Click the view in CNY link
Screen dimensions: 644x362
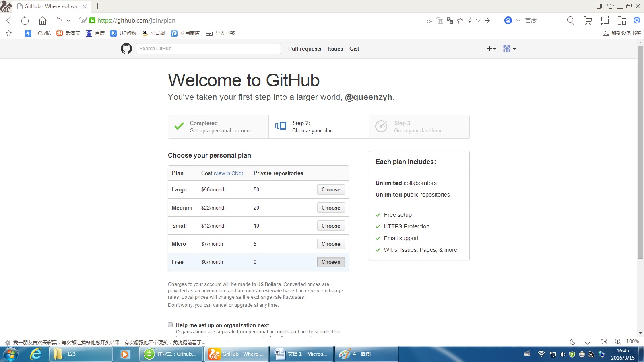(x=229, y=173)
